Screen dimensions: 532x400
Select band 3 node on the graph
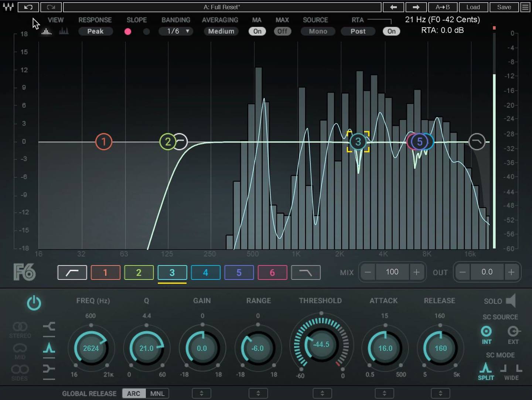(358, 141)
